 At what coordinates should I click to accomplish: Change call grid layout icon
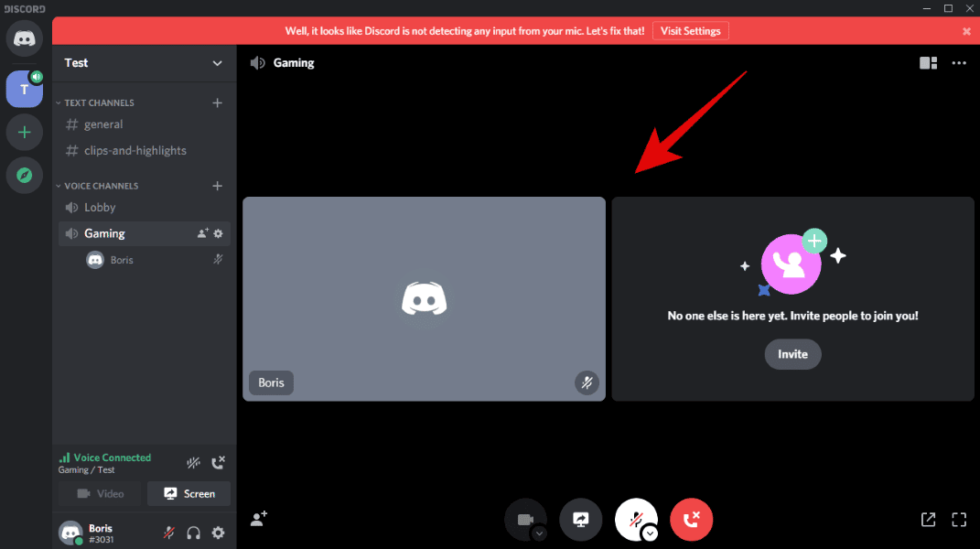click(928, 63)
